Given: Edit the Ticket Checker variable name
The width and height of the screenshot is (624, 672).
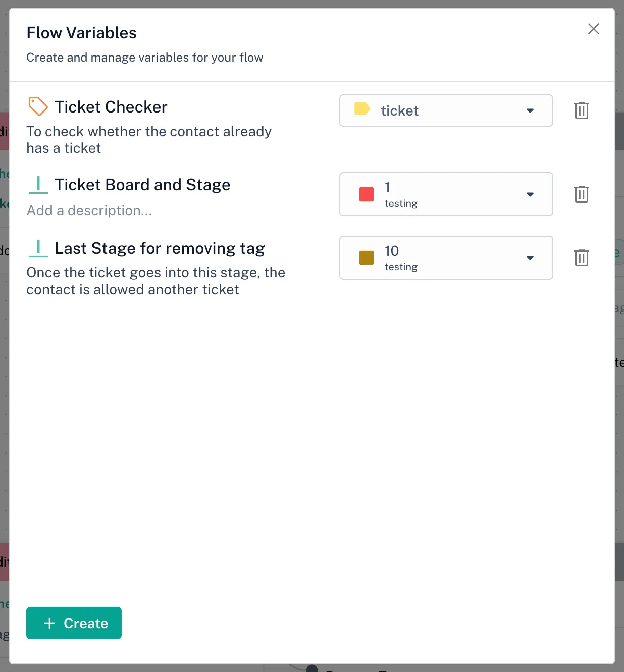Looking at the screenshot, I should [x=111, y=107].
